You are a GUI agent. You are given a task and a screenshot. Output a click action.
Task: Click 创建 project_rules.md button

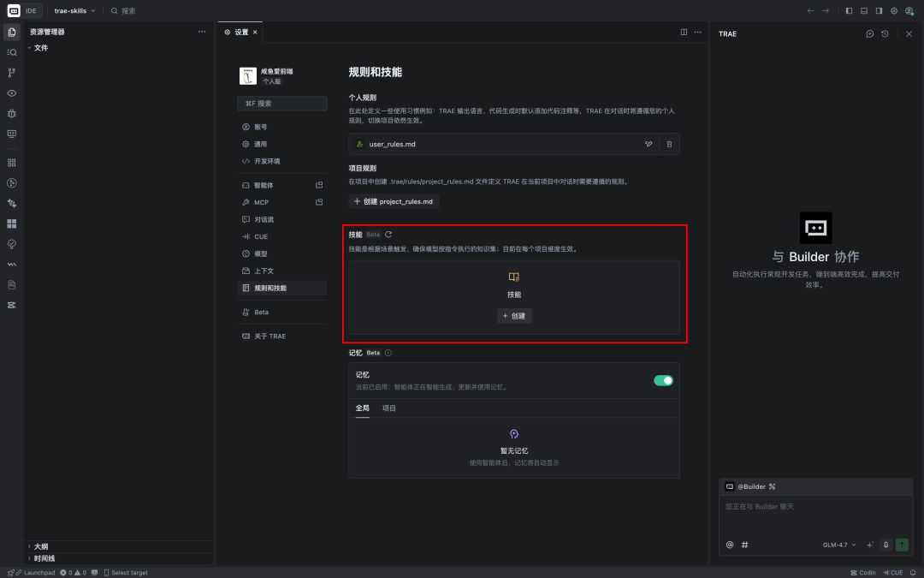393,201
